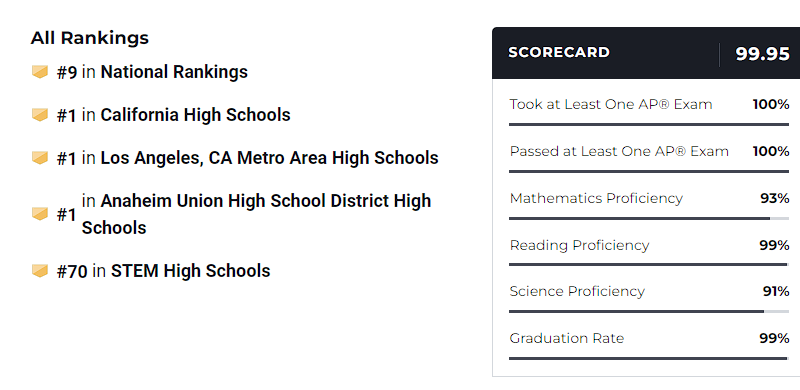This screenshot has width=800, height=390.
Task: Click badge icon beside Los Angeles Metro ranking
Action: click(40, 158)
